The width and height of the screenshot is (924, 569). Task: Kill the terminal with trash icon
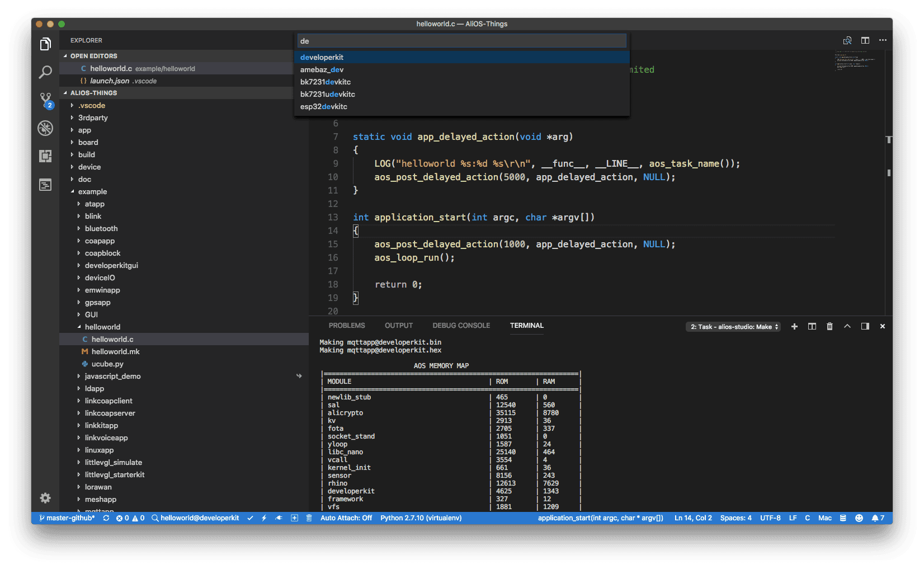click(x=829, y=326)
